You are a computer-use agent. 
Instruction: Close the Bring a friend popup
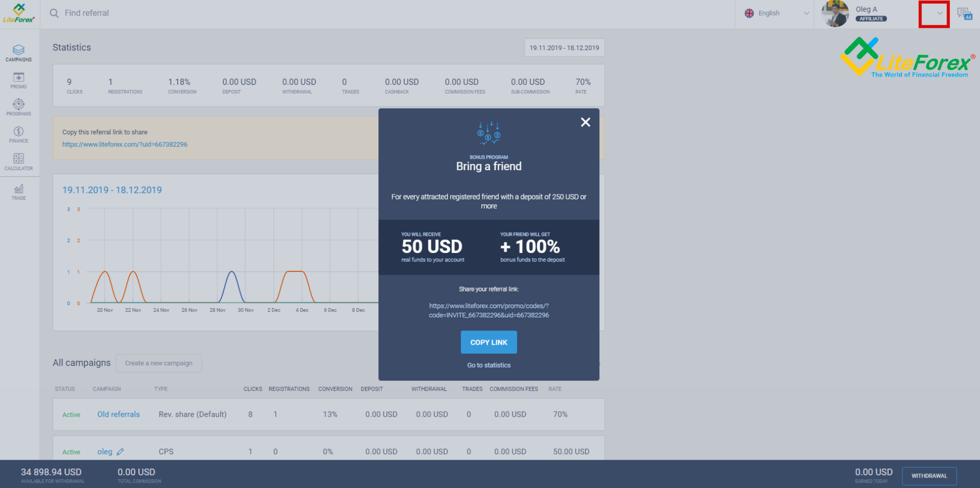pos(585,122)
